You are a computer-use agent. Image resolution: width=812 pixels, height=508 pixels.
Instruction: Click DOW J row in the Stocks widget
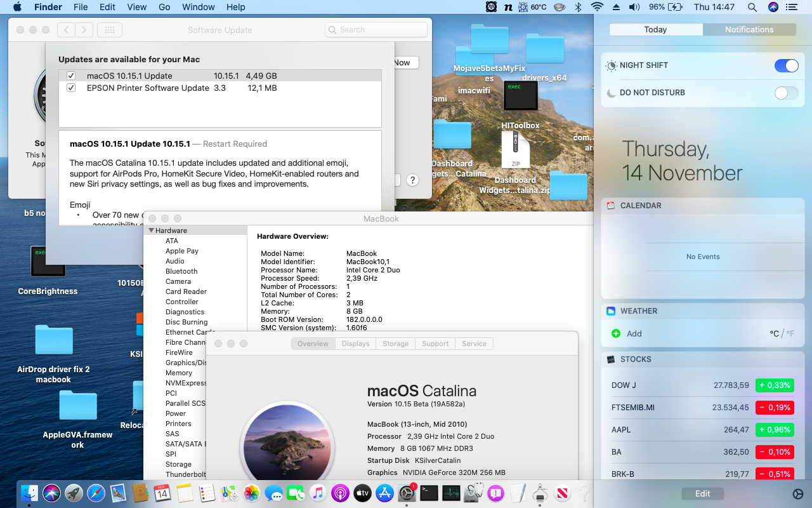point(702,385)
